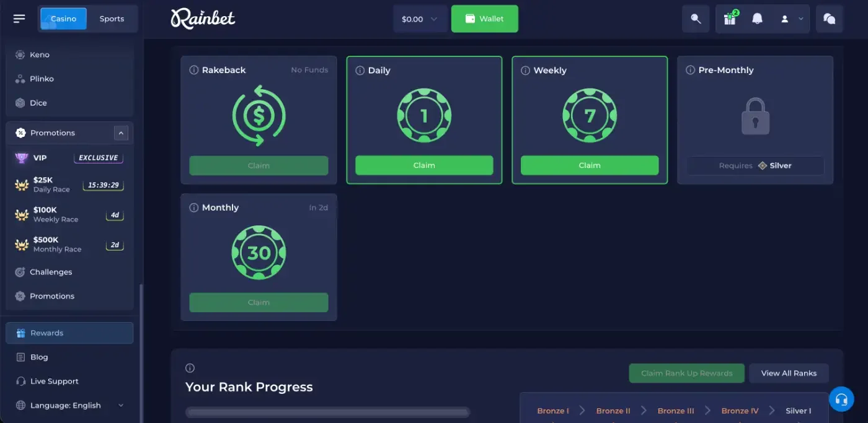This screenshot has width=868, height=423.
Task: Click the Bronze II rank label
Action: click(x=613, y=411)
